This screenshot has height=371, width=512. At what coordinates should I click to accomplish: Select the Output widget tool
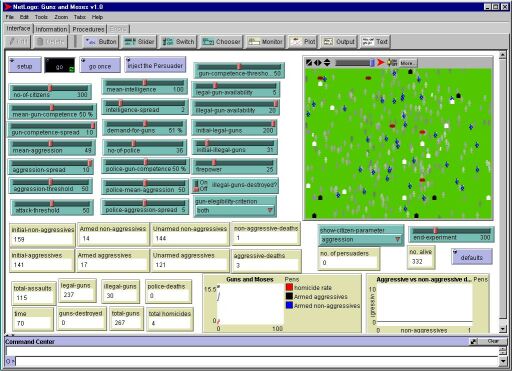(339, 42)
